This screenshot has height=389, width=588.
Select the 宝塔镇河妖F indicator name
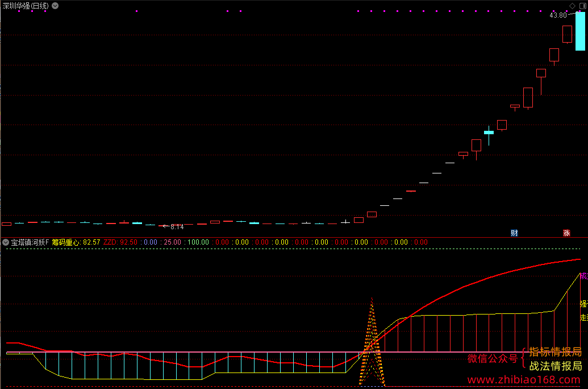pyautogui.click(x=30, y=242)
